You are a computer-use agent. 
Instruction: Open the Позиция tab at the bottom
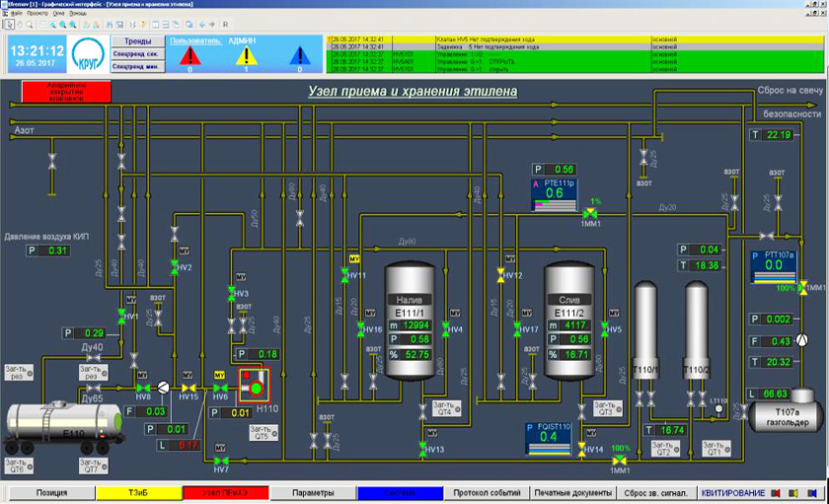point(51,492)
